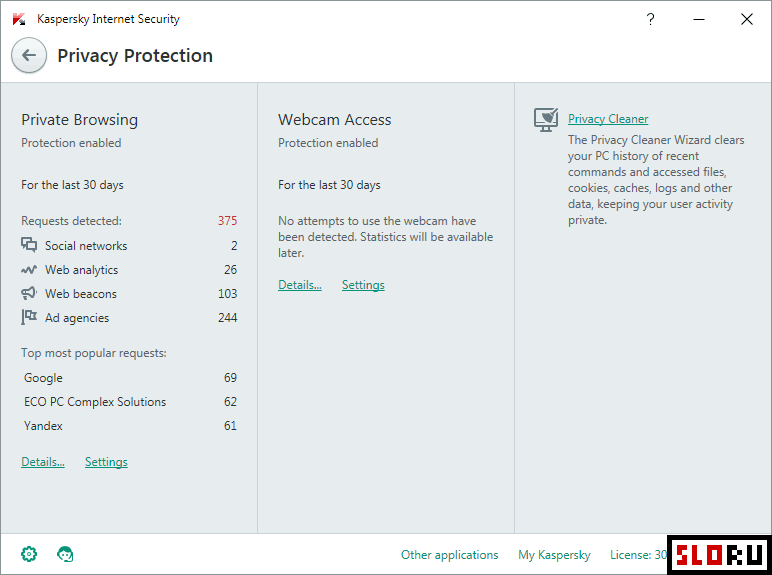
Task: Open support via the headset face icon
Action: (x=65, y=554)
